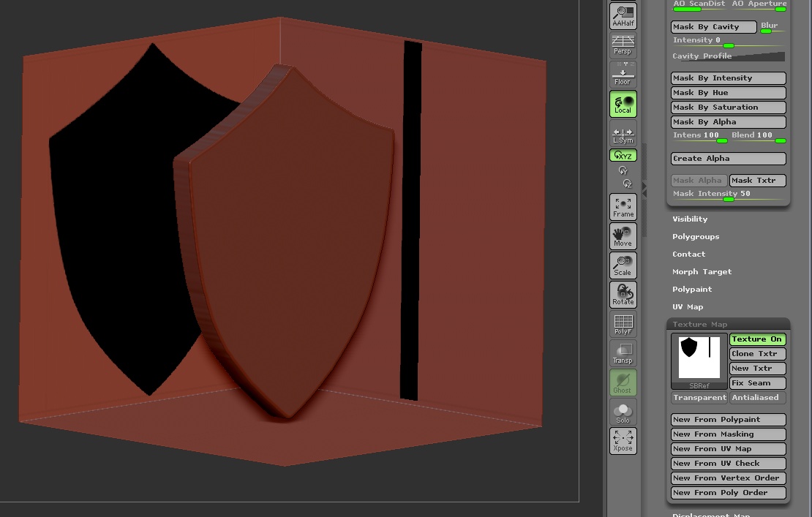812x517 pixels.
Task: Expand the Morph Target subpalette
Action: (702, 272)
